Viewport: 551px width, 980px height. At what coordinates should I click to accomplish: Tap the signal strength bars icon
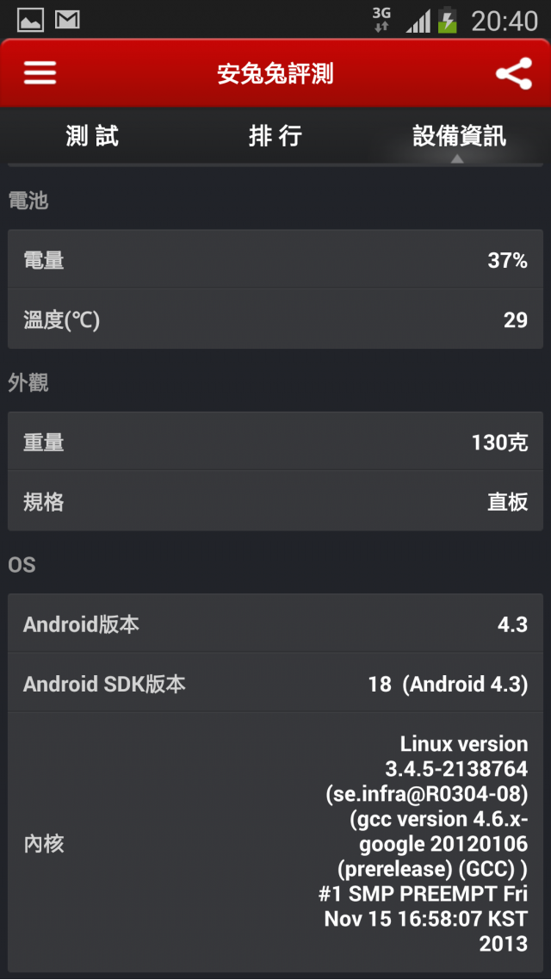[418, 22]
